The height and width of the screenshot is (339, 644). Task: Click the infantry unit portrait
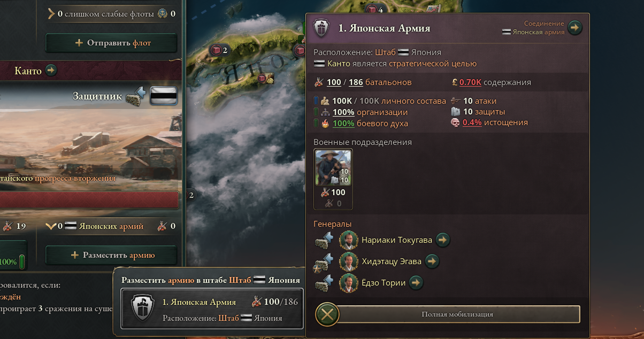[333, 167]
